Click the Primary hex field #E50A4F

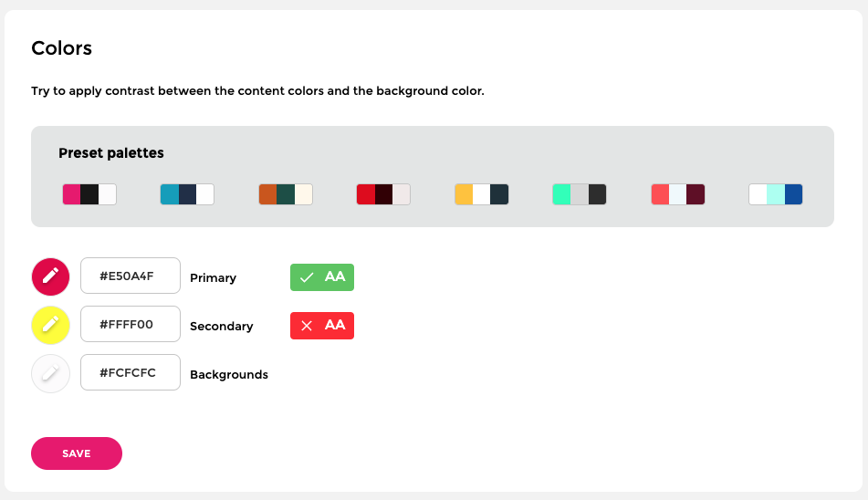pyautogui.click(x=131, y=276)
